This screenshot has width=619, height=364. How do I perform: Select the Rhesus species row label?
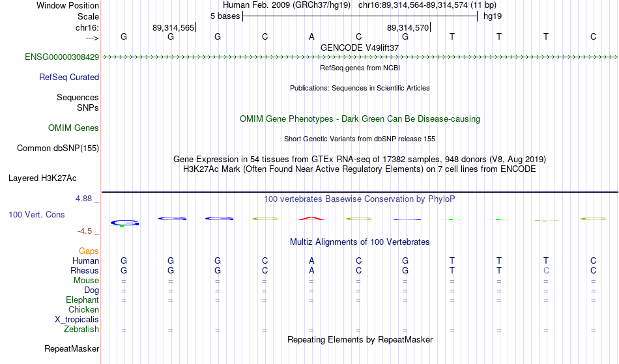85,270
